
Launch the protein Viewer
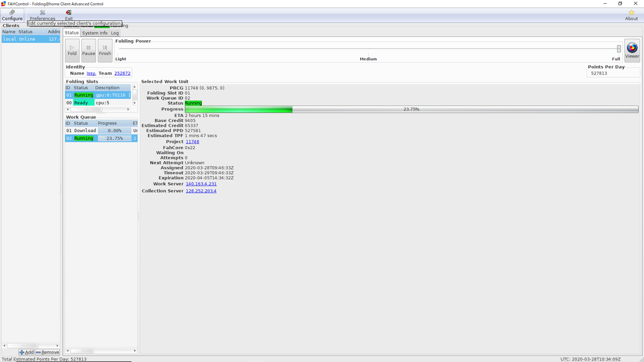coord(632,51)
